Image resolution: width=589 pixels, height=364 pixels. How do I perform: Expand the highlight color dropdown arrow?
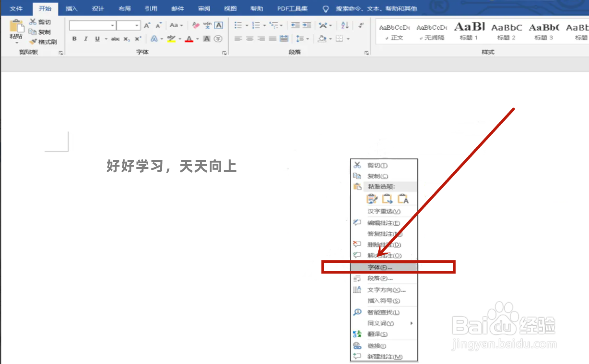pyautogui.click(x=180, y=39)
